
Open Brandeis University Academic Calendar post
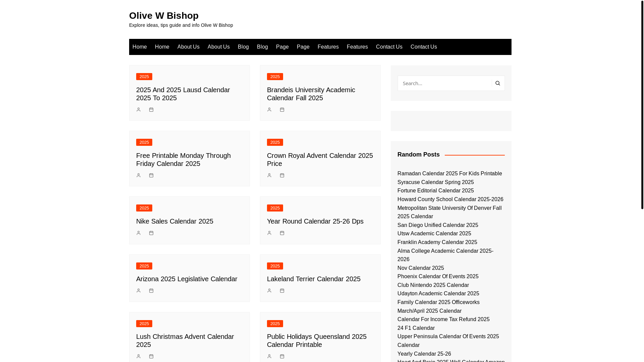pyautogui.click(x=311, y=94)
